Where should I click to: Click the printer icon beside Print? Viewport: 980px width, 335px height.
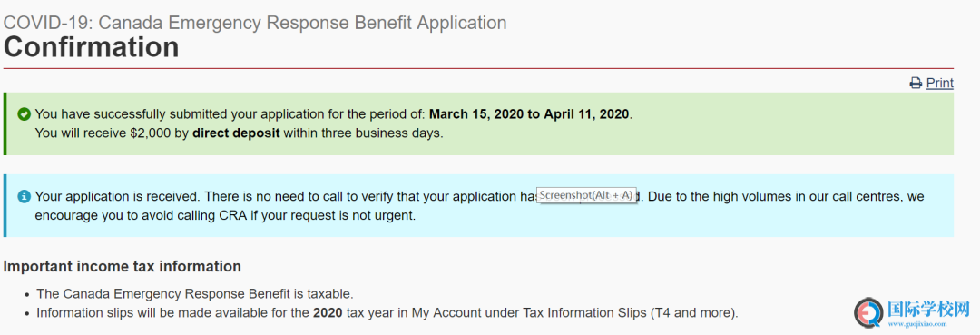tap(916, 84)
